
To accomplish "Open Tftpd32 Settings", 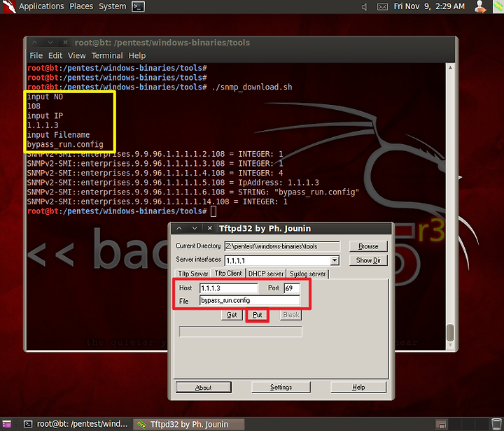I will pos(281,388).
